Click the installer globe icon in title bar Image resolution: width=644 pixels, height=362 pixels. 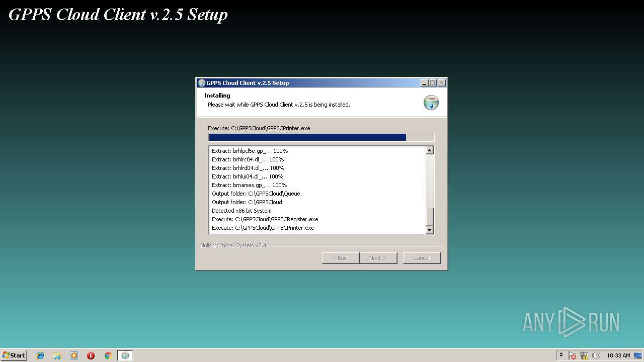point(202,83)
